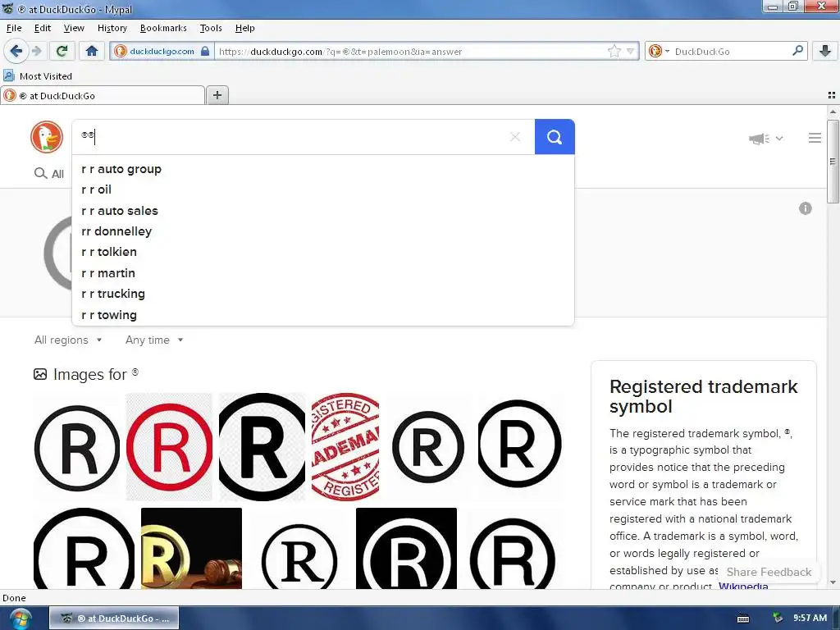Open the red registered symbol image
Image resolution: width=840 pixels, height=630 pixels.
click(169, 447)
